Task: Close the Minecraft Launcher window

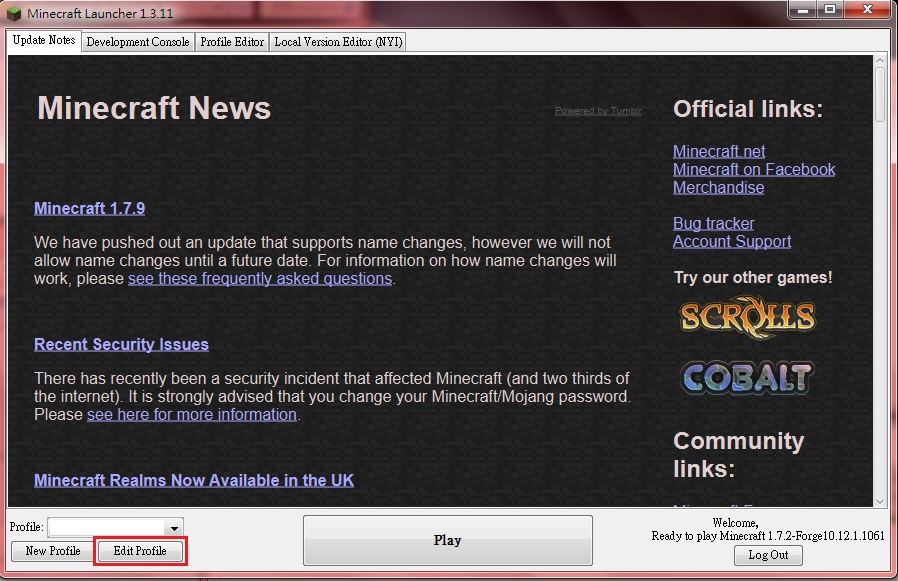Action: coord(867,10)
